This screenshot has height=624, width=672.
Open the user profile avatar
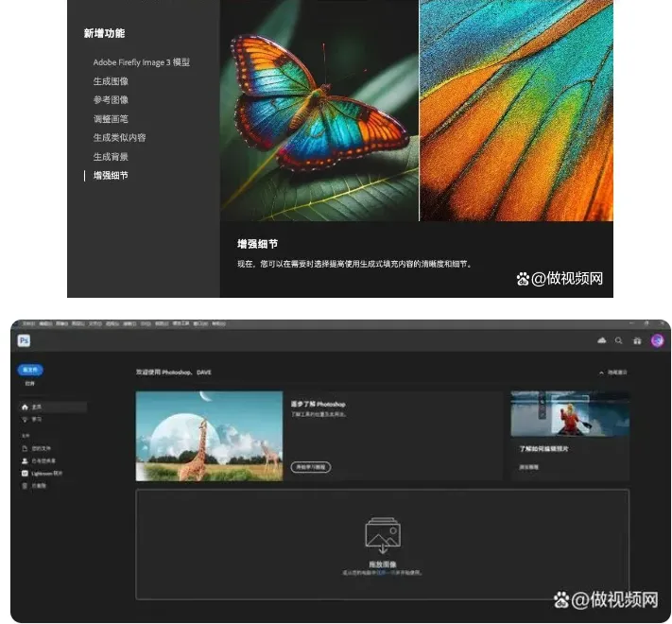tap(657, 340)
